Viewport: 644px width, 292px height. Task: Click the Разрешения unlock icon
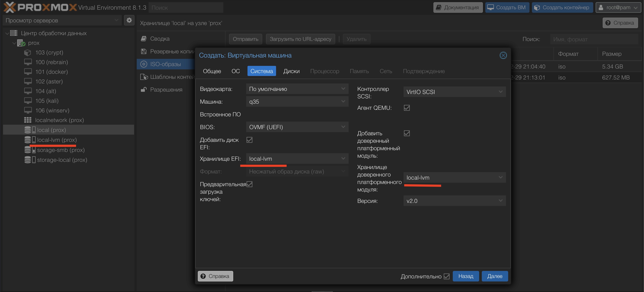(144, 90)
